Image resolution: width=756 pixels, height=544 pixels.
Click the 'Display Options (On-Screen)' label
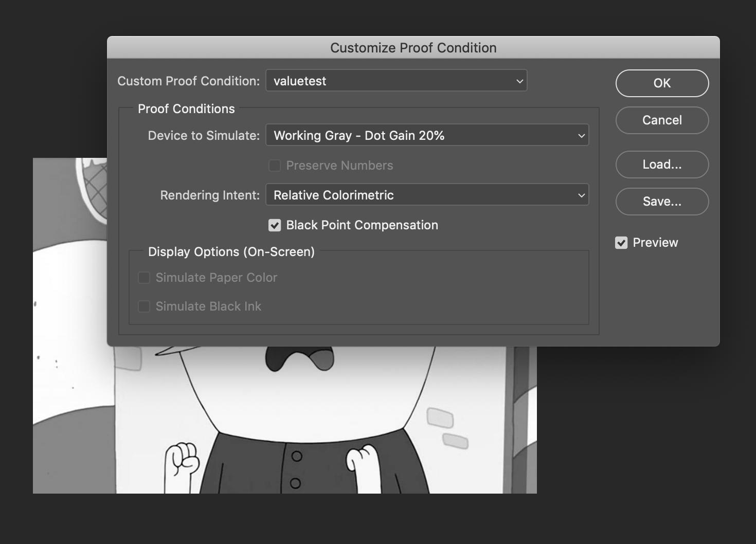click(x=231, y=252)
